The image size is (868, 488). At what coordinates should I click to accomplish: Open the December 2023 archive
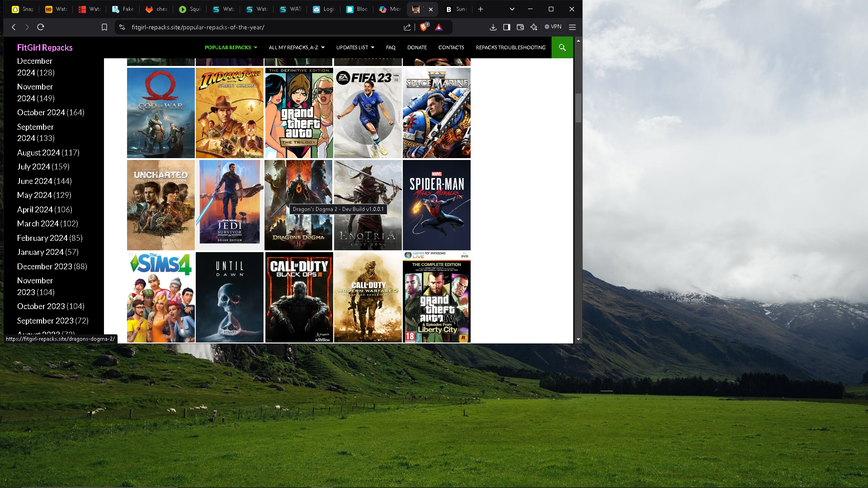[x=45, y=267]
